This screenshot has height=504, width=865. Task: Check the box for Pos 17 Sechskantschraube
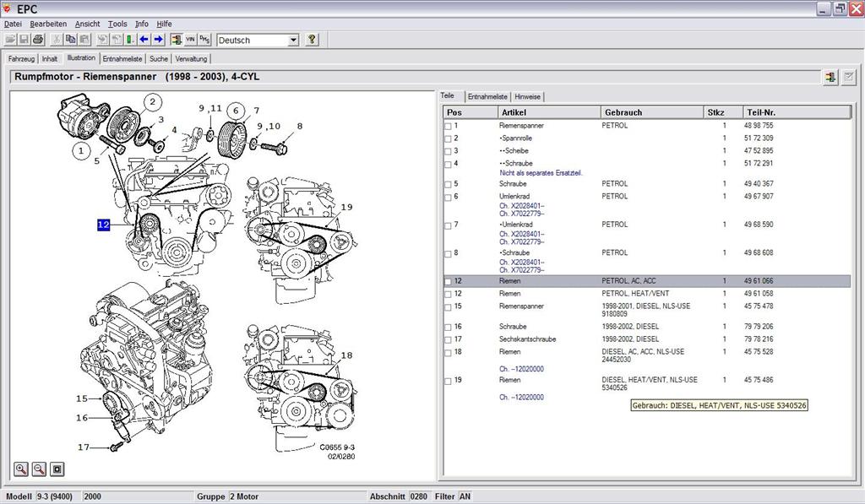point(448,340)
